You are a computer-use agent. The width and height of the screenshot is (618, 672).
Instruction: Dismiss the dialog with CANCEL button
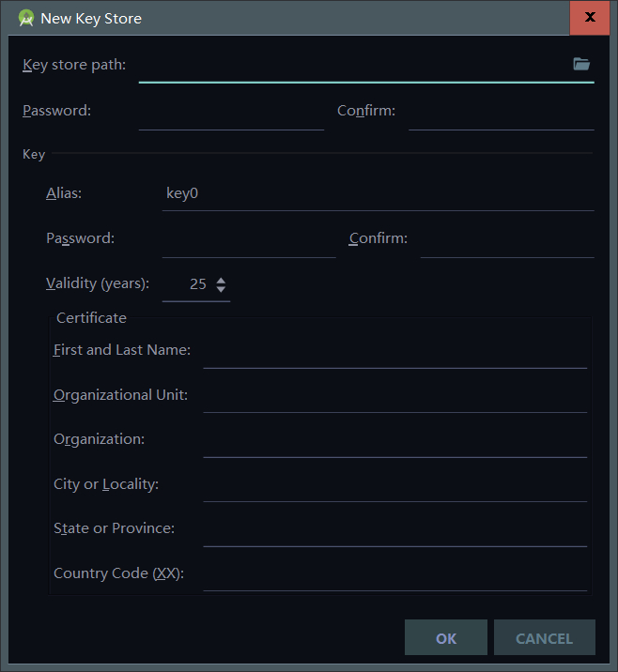544,637
